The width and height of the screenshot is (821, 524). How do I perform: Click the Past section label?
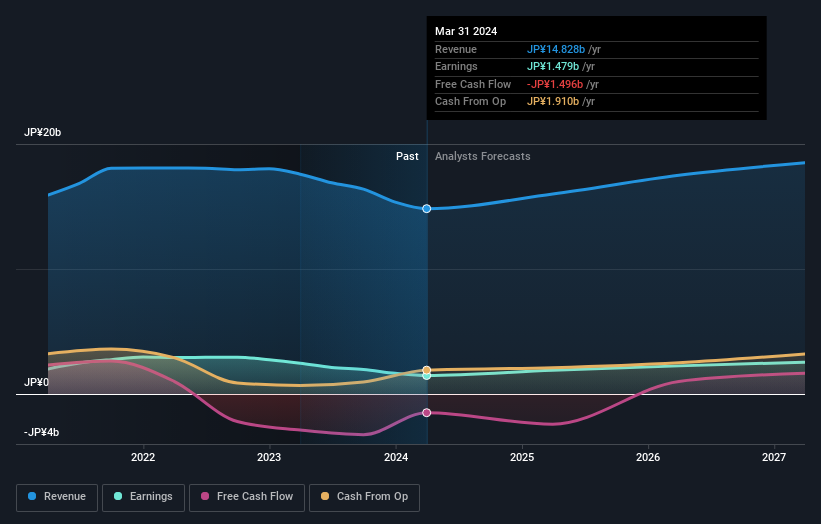407,157
